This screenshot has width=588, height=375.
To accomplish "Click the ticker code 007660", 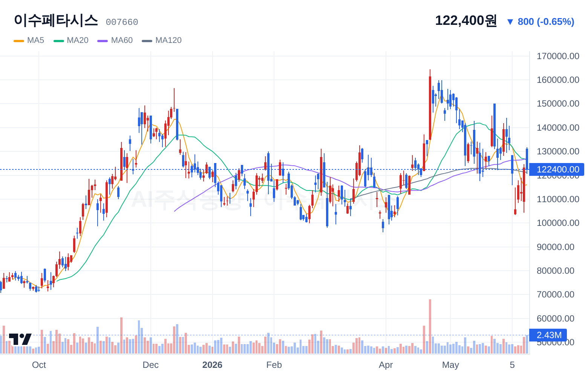I will click(122, 22).
